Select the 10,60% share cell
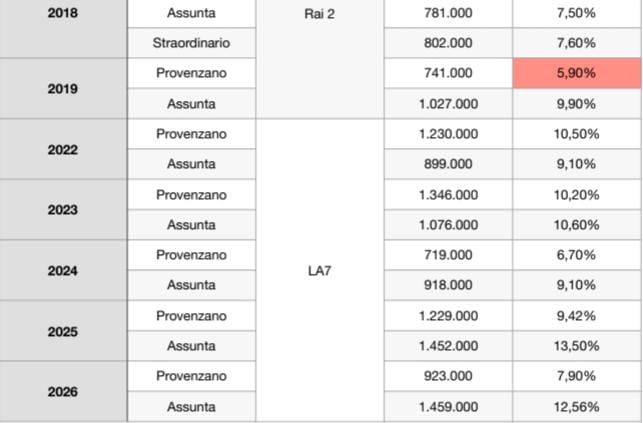 (577, 225)
